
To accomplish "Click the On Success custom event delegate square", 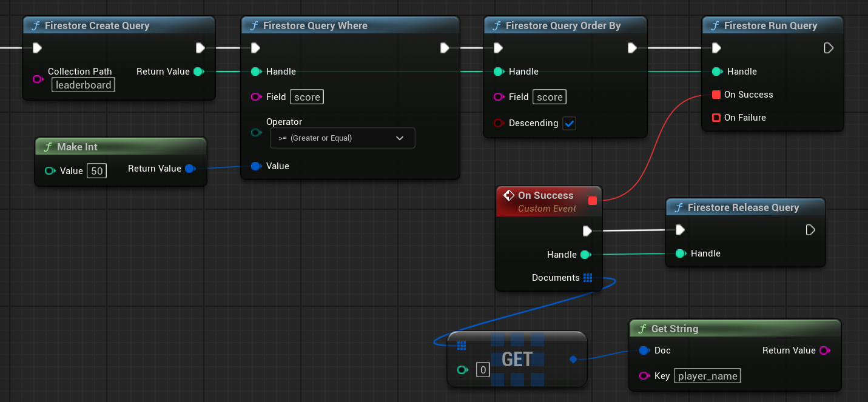I will [593, 201].
